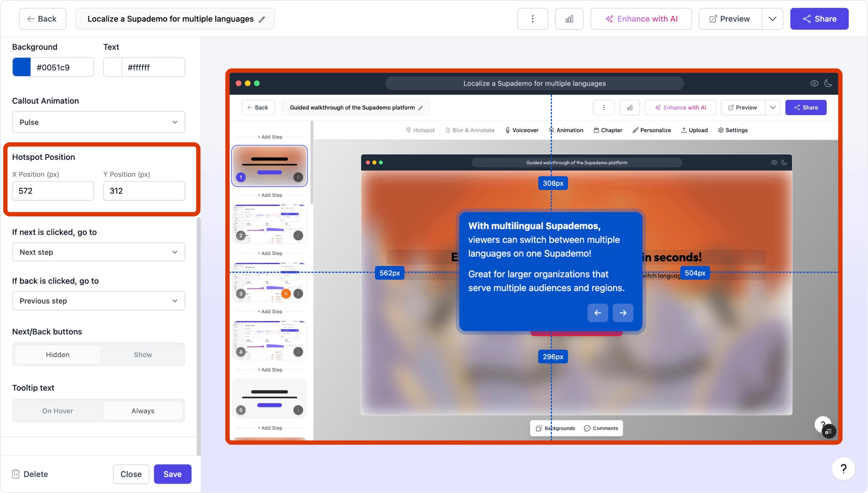
Task: Open the analytics bar chart icon
Action: pyautogui.click(x=569, y=19)
